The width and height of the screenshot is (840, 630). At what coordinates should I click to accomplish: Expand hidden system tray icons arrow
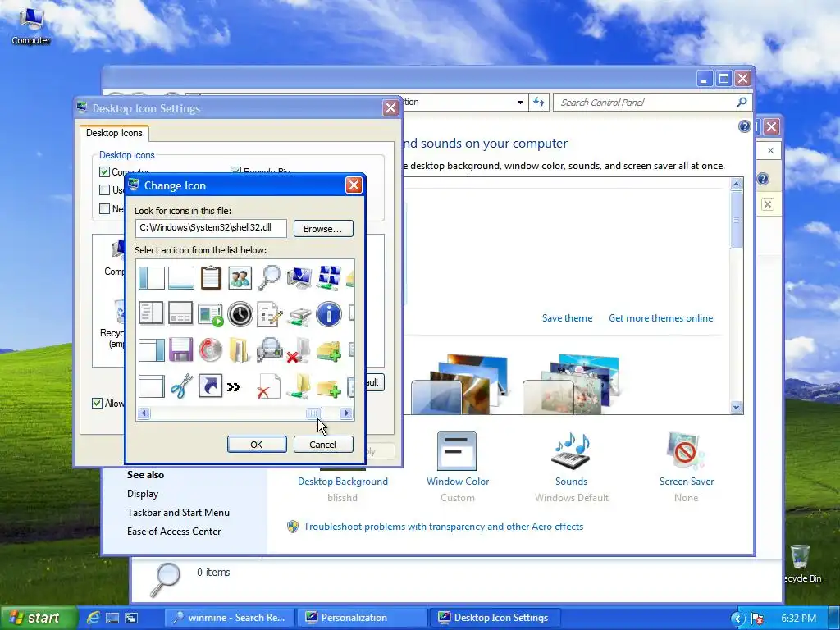(x=737, y=619)
